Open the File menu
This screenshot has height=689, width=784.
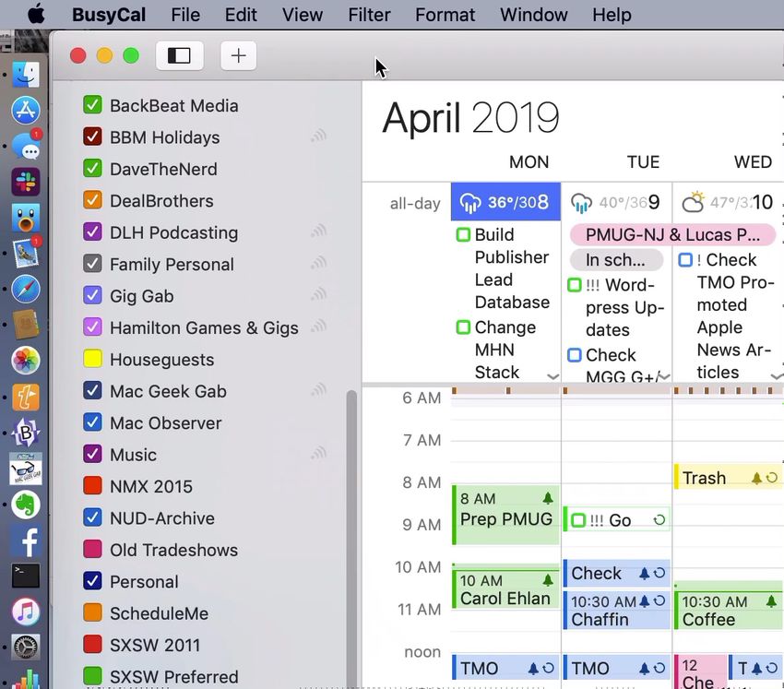click(x=185, y=15)
